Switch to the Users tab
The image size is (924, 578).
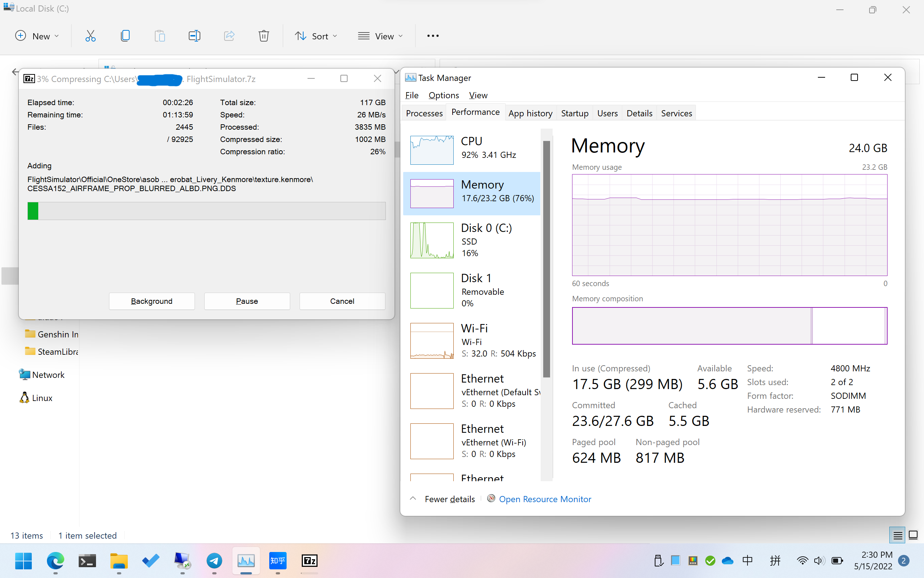pos(607,113)
